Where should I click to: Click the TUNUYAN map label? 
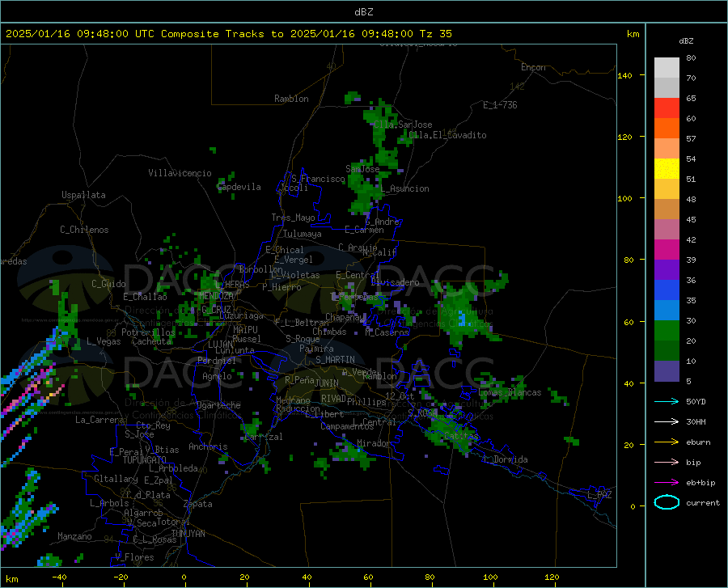[x=188, y=534]
